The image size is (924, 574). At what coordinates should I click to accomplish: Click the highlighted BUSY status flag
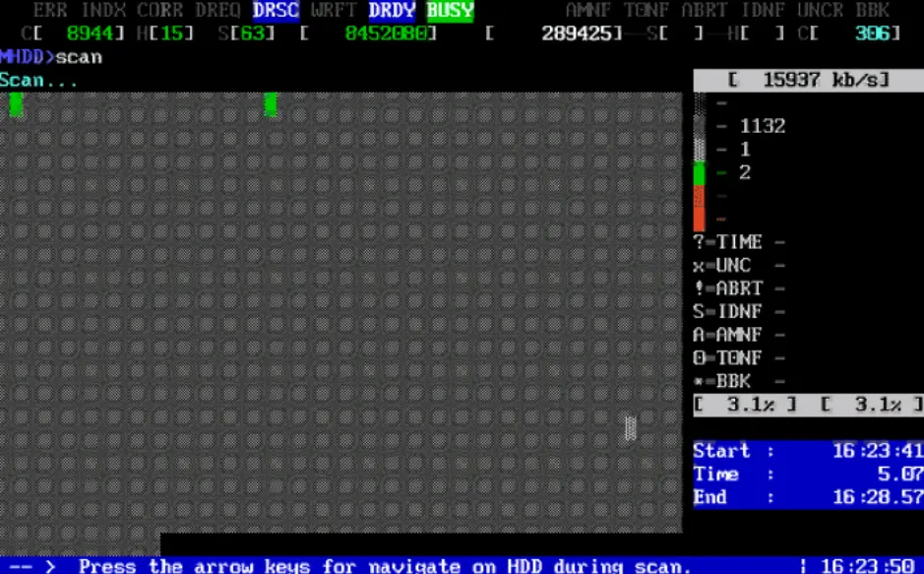click(x=451, y=10)
